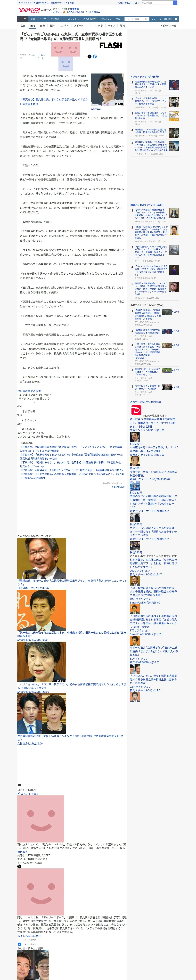Open 鳩山由紀夫元首相 related article link
The height and width of the screenshot is (980, 196).
[x=71, y=448]
